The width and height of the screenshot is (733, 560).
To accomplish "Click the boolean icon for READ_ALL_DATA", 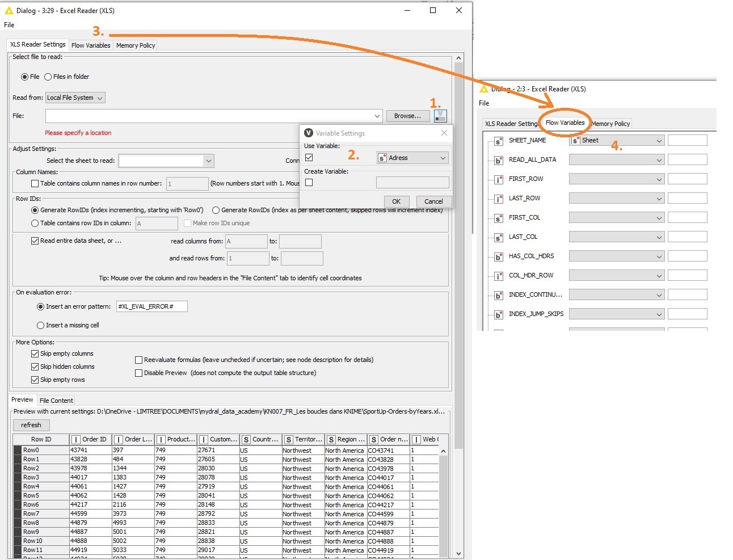I will [499, 161].
